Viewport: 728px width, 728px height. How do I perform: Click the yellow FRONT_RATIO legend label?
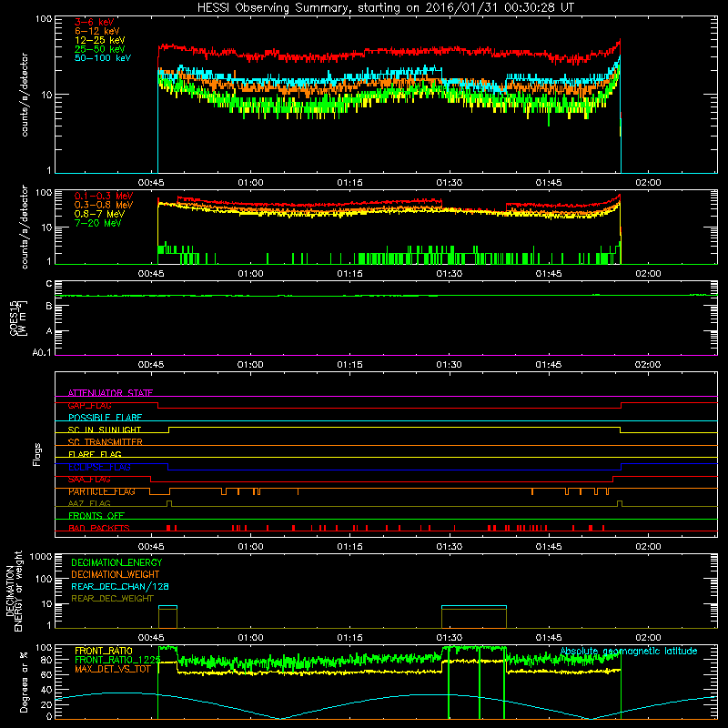104,651
